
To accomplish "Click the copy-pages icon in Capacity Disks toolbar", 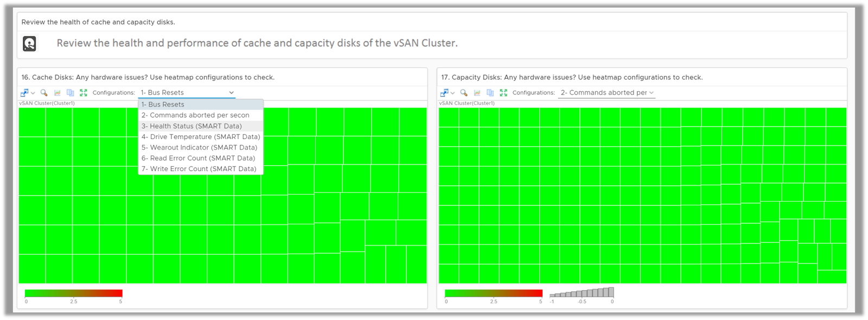I will pyautogui.click(x=490, y=93).
